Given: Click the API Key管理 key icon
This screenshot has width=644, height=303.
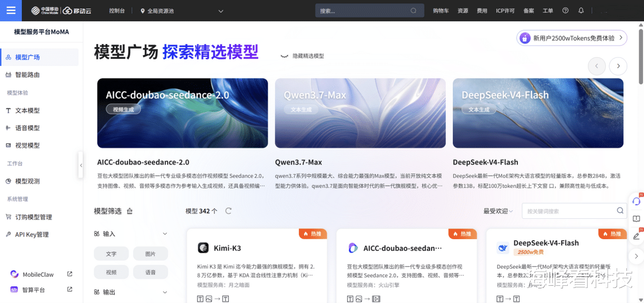Looking at the screenshot, I should click(x=8, y=234).
